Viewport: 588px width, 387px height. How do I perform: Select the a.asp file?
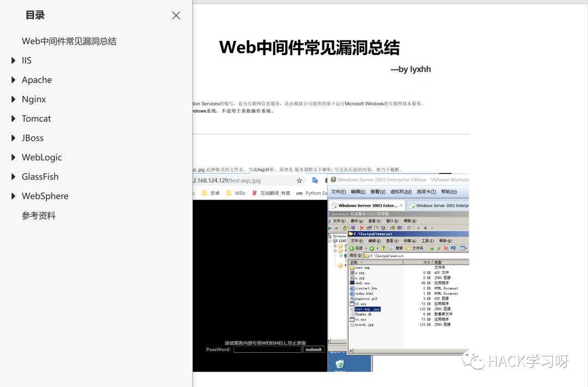tap(357, 273)
